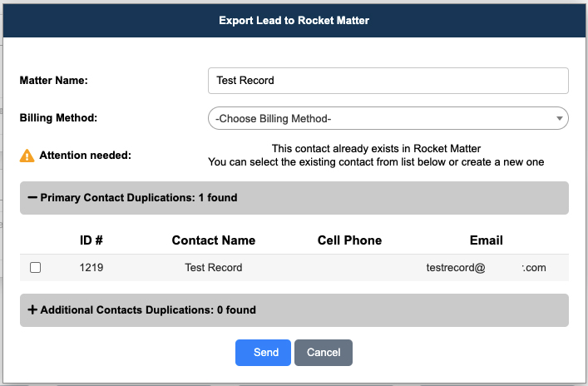Click the 'You can select the existing contact' line

(376, 162)
